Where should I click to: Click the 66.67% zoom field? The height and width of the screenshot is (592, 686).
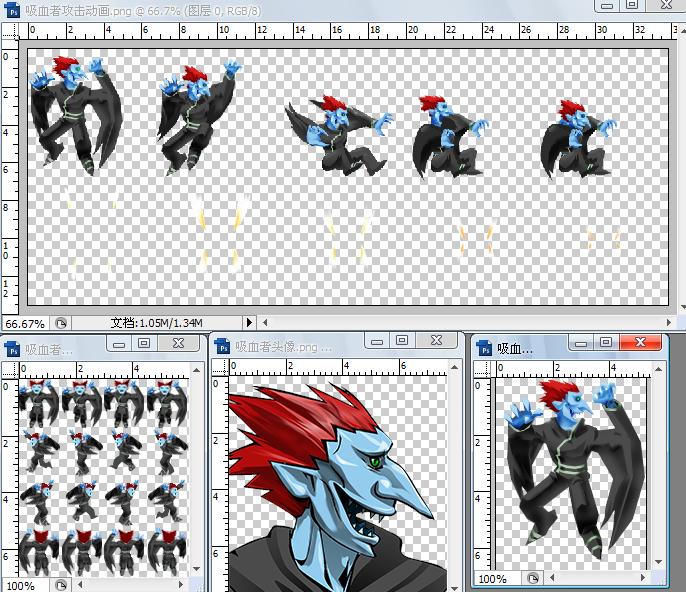click(x=25, y=324)
